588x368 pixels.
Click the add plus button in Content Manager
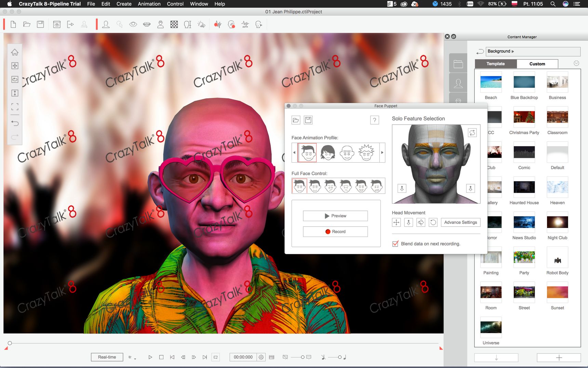coord(559,358)
